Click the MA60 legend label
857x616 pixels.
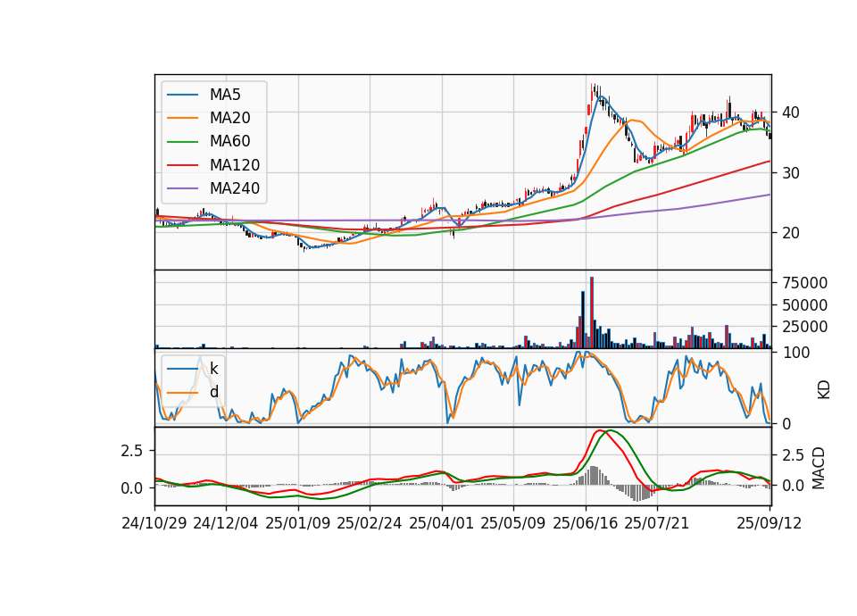click(229, 142)
